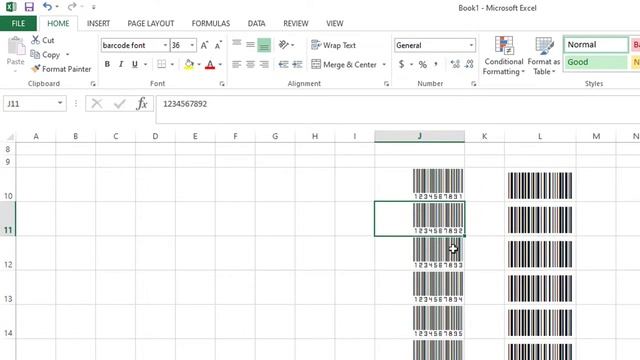Viewport: 640px width, 360px height.
Task: Click the Orientation text angle icon
Action: (x=284, y=44)
